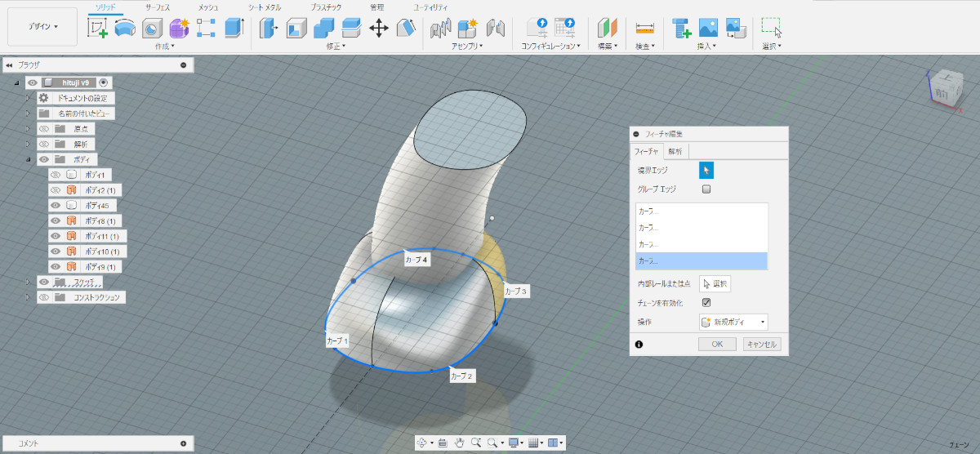Click the Measure ruler icon
Viewport: 980px width, 454px height.
pos(645,28)
